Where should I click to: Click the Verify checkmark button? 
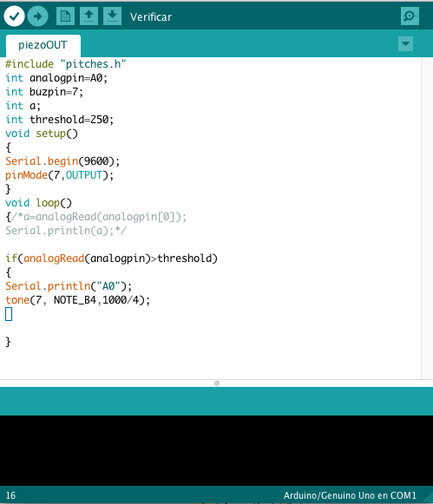(x=14, y=16)
